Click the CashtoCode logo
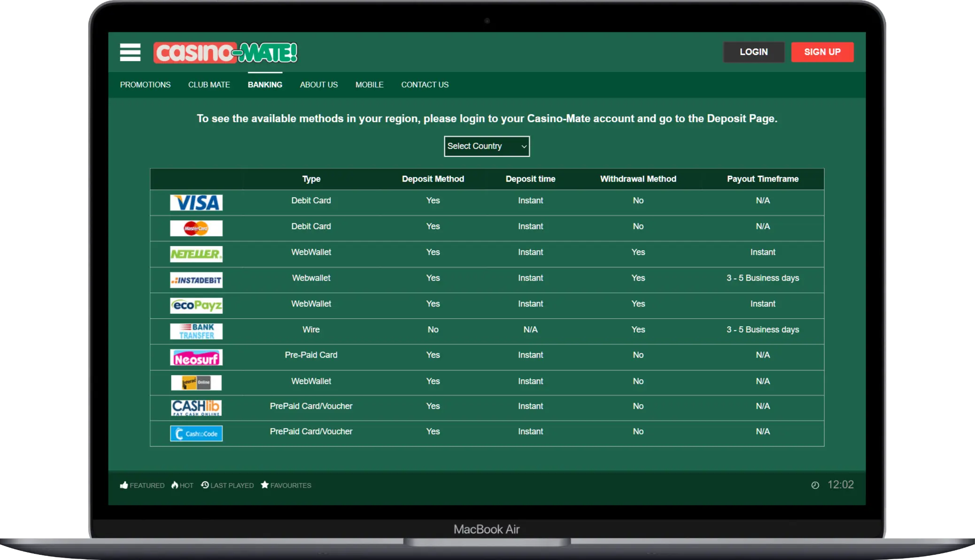 pos(196,433)
